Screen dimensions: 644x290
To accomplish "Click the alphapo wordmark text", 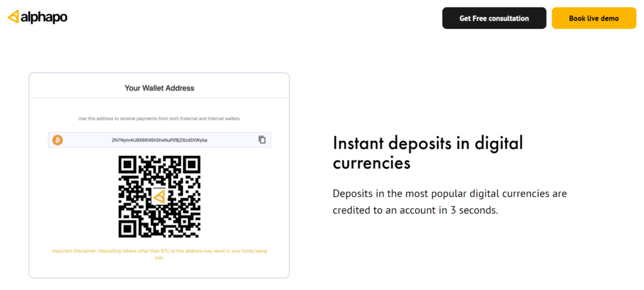I will [43, 17].
